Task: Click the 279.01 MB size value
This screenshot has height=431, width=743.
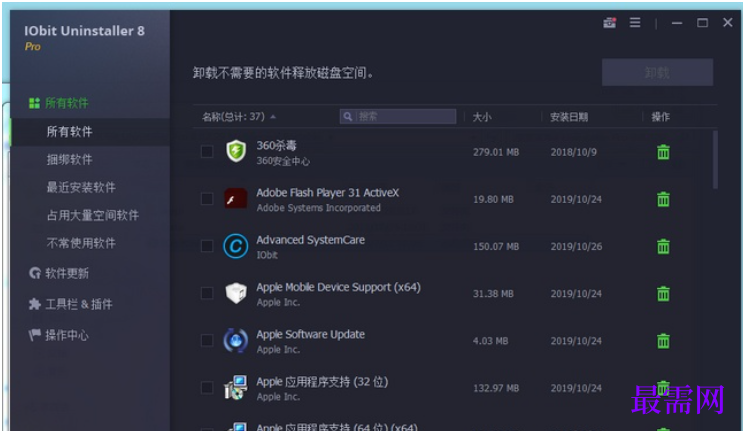Action: click(x=496, y=152)
